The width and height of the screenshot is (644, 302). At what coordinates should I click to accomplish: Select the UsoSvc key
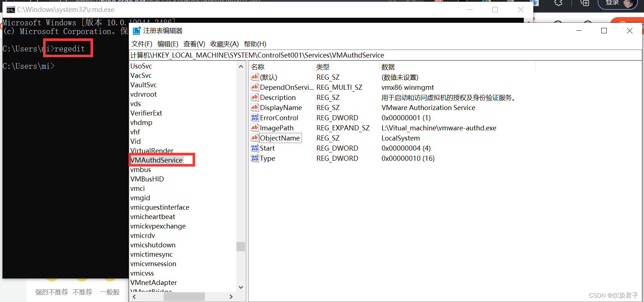point(141,66)
